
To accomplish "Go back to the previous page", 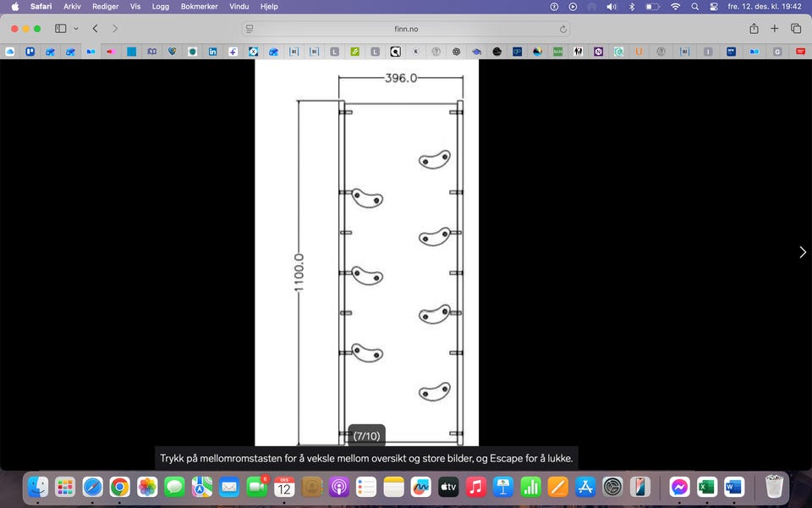I will [96, 29].
